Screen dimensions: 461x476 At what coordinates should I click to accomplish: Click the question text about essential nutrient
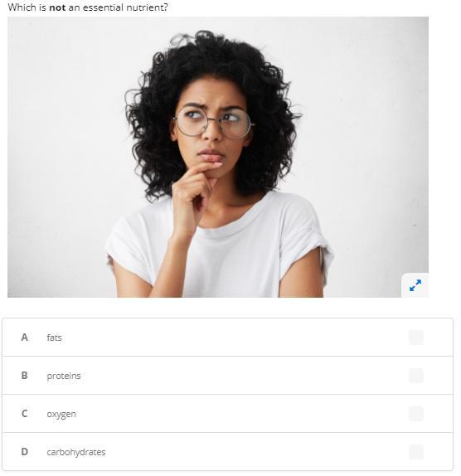pyautogui.click(x=88, y=7)
